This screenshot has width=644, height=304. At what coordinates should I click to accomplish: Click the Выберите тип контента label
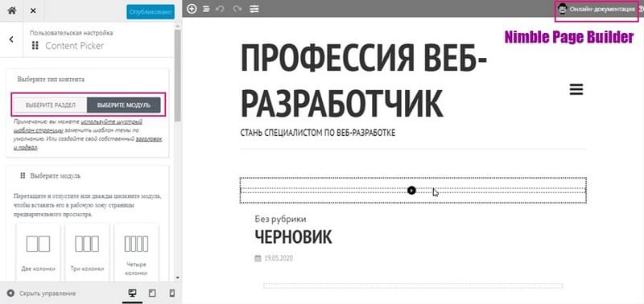(51, 79)
